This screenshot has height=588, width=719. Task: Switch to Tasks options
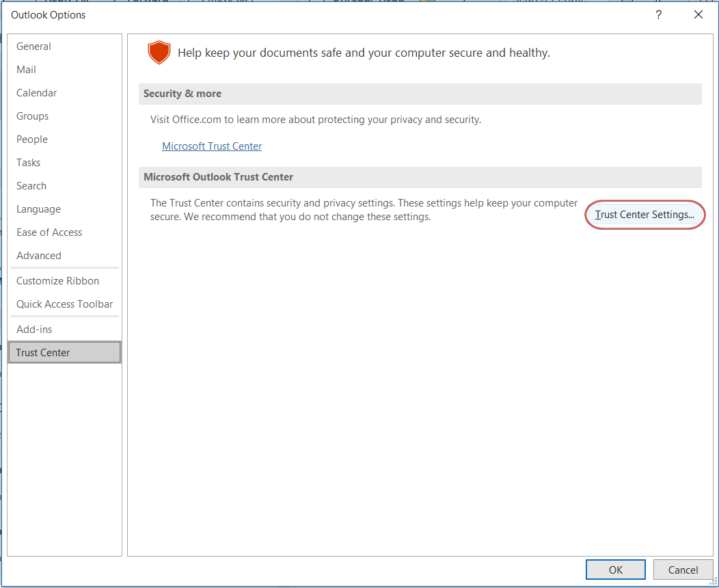tap(65, 163)
